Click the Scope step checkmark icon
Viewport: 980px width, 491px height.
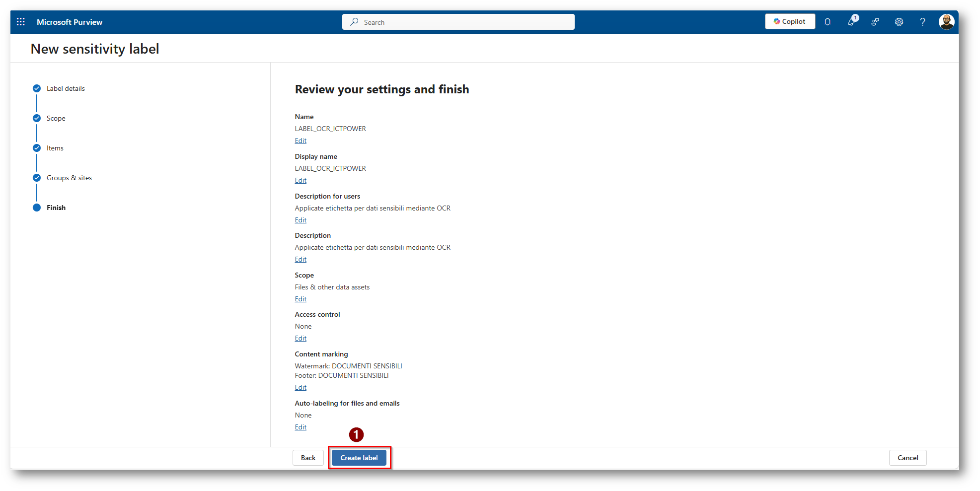click(x=37, y=118)
